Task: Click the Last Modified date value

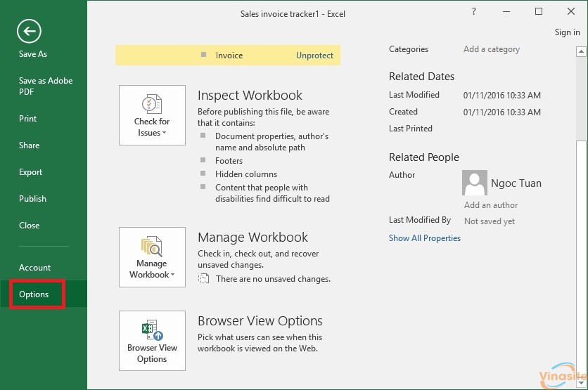Action: (x=501, y=95)
